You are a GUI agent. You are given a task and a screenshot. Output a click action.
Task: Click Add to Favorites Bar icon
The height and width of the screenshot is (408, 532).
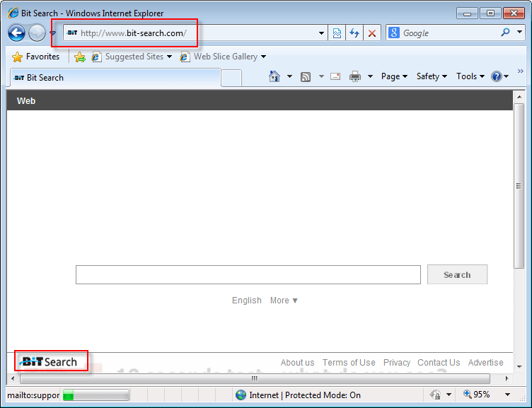80,57
